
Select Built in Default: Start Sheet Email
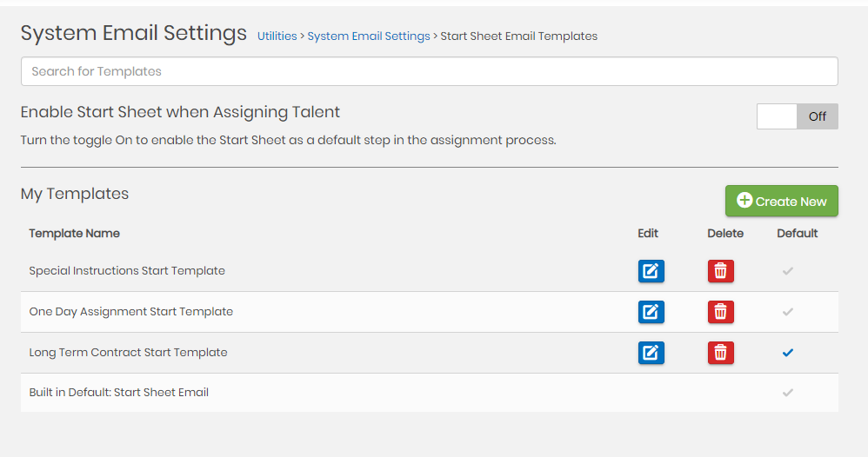coord(119,393)
